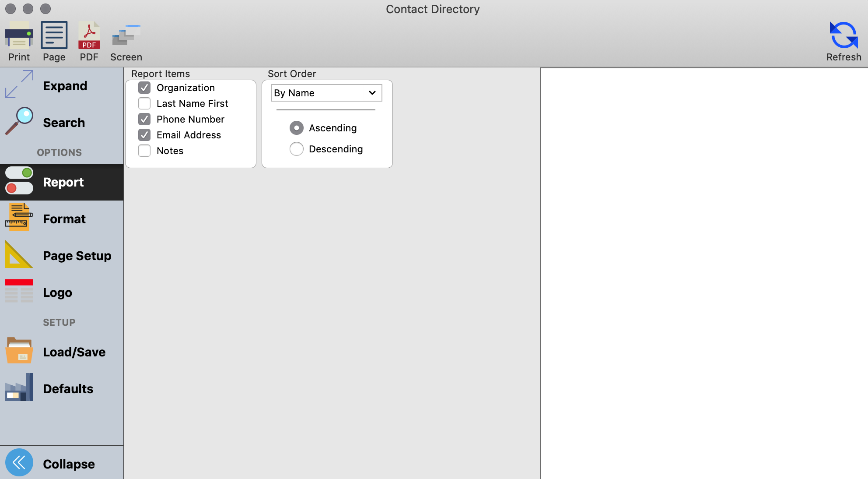Select Descending sort radio button

pyautogui.click(x=297, y=149)
